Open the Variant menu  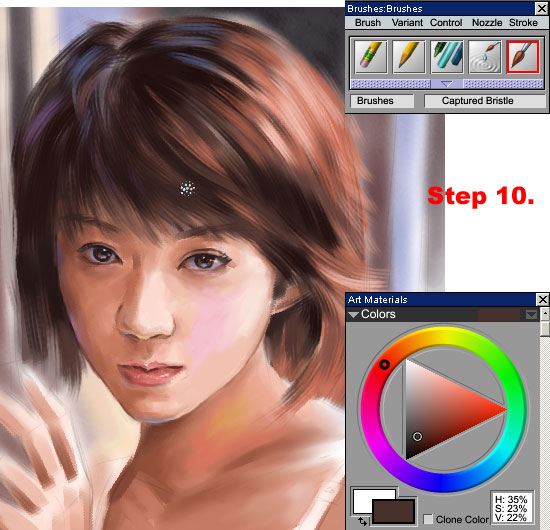[x=407, y=23]
